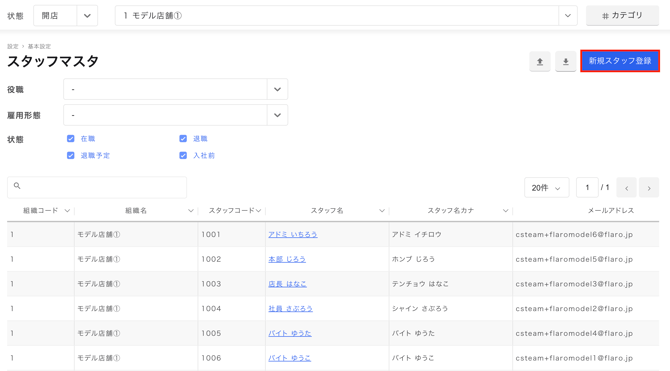Open the # カテゴリ button
This screenshot has height=371, width=670.
point(622,16)
